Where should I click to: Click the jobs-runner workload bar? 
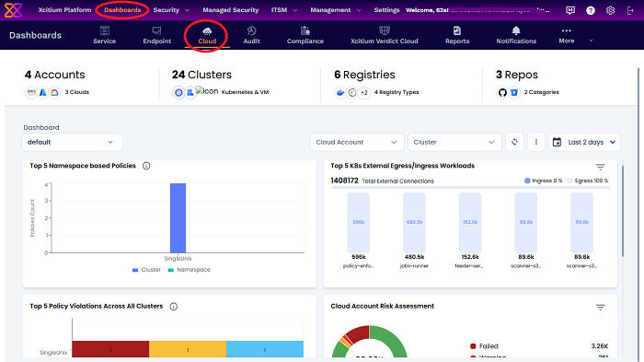coord(414,223)
